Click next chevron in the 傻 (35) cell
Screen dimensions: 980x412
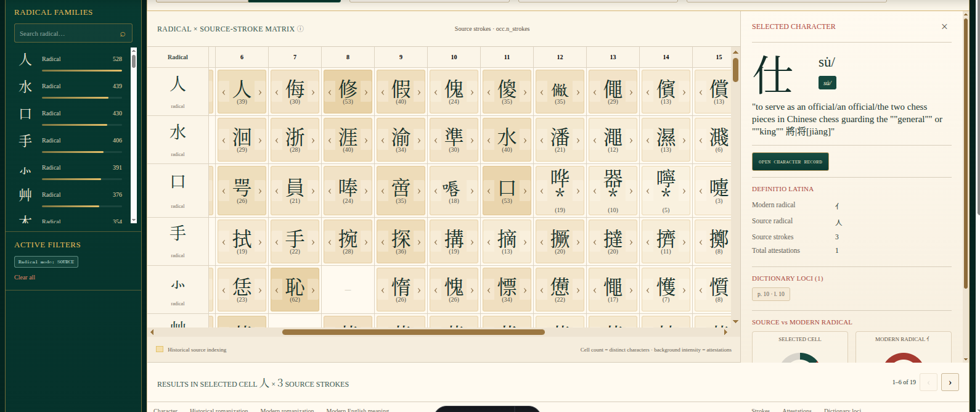[525, 92]
